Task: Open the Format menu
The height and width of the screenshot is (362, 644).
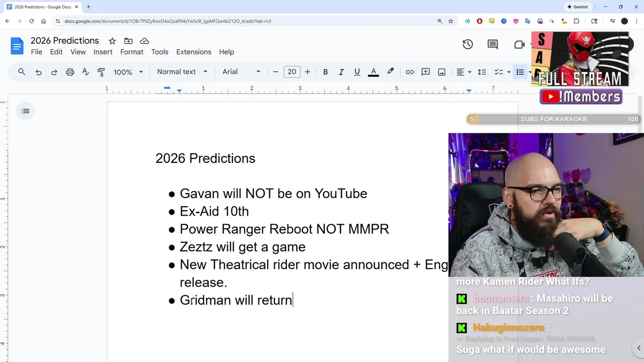Action: click(132, 52)
